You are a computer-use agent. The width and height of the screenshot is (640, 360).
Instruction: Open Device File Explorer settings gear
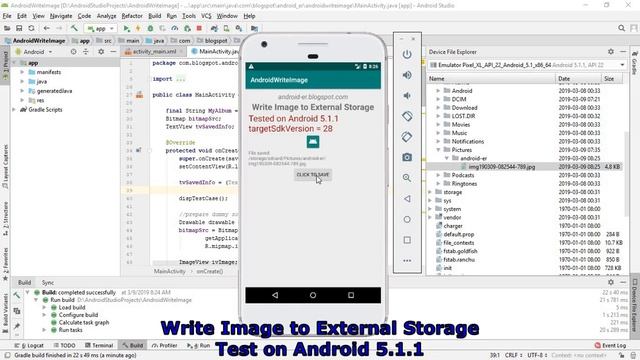point(611,51)
